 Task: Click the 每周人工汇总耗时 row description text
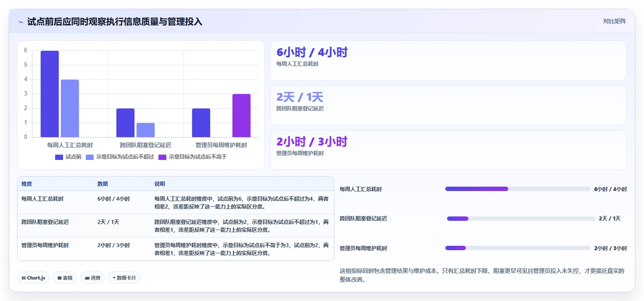pos(242,203)
